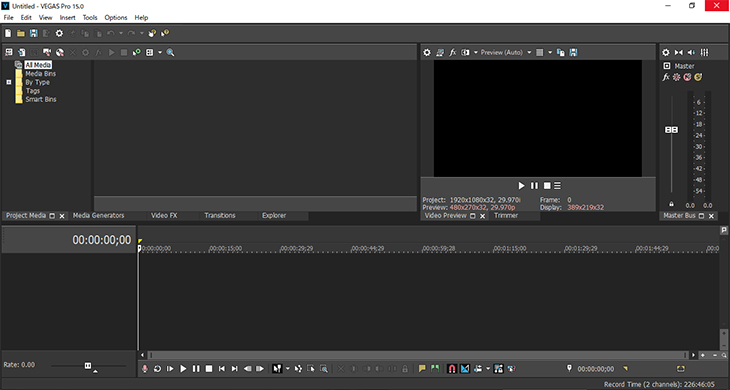Click Play From Start in transport bar

(170, 369)
